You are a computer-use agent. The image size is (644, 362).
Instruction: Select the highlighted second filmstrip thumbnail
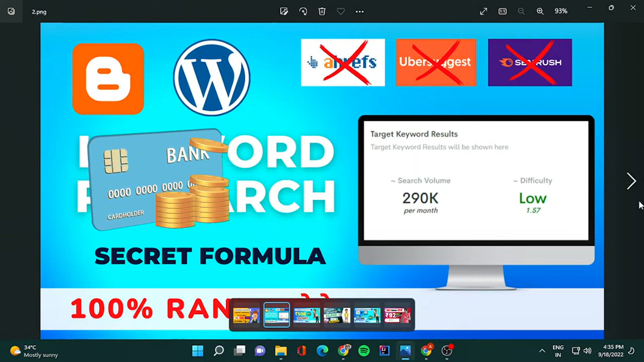[x=277, y=315]
